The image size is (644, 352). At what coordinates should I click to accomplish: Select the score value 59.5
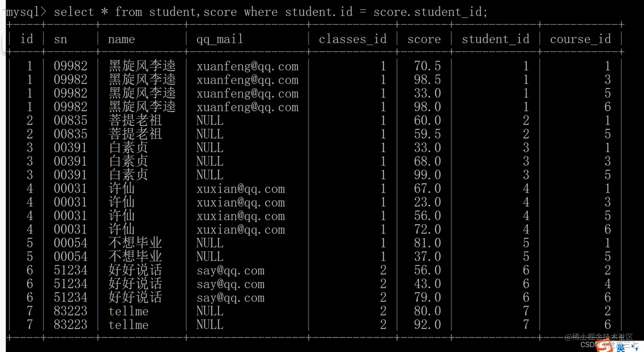coord(428,134)
